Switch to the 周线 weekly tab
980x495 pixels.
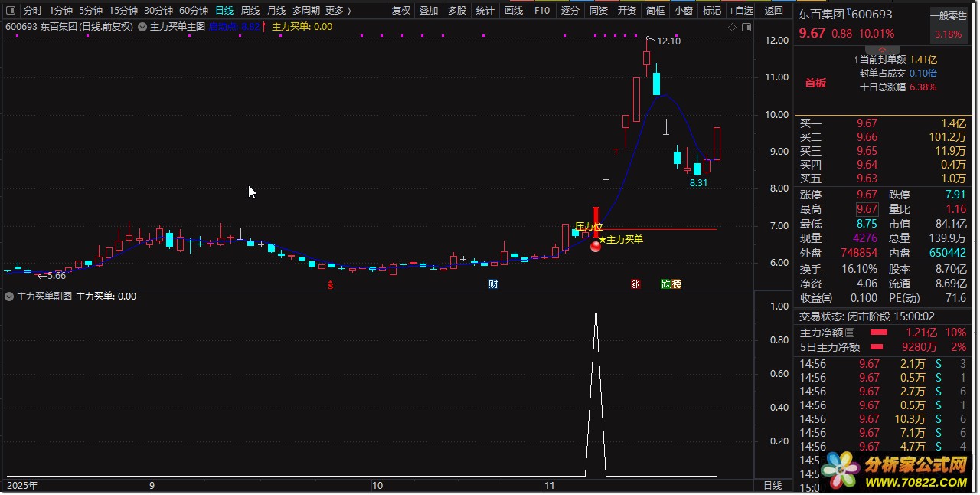click(250, 11)
